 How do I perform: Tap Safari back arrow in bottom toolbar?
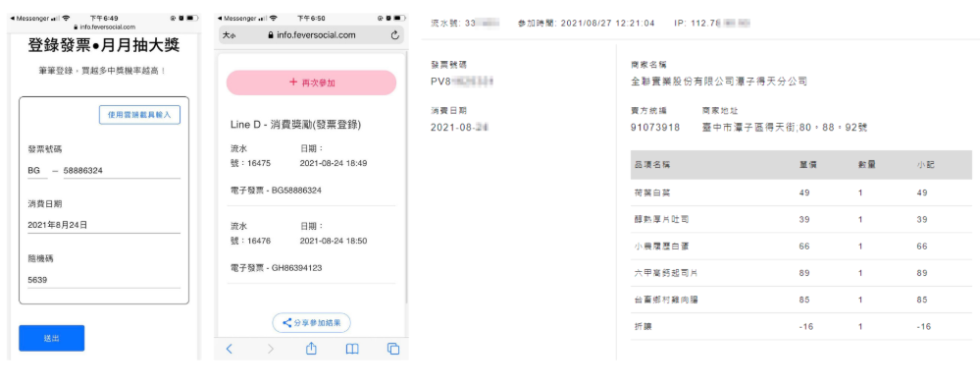coord(229,349)
